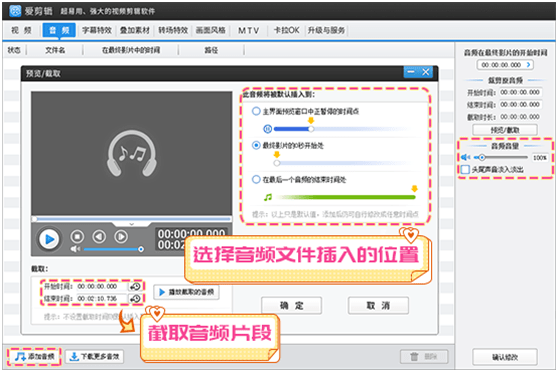Screen dimensions: 558x372
Task: Mute via 音频音量 speaker icon
Action: pyautogui.click(x=465, y=157)
